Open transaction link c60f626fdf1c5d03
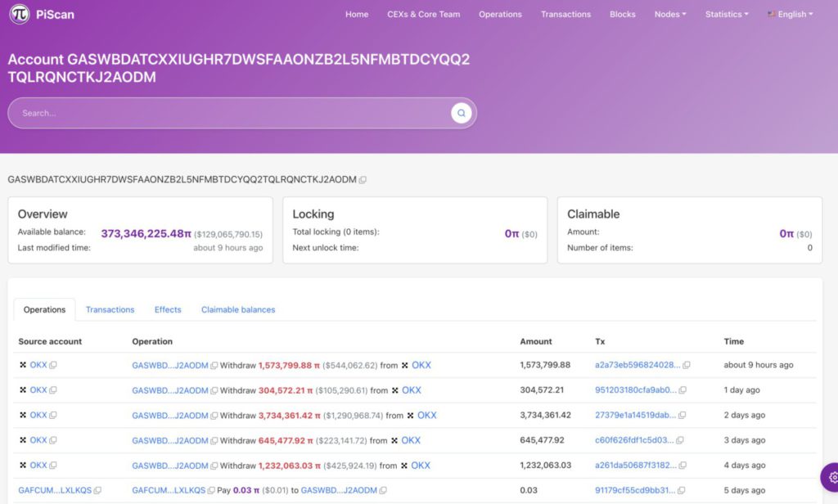Screen dimensions: 838x504 click(635, 440)
